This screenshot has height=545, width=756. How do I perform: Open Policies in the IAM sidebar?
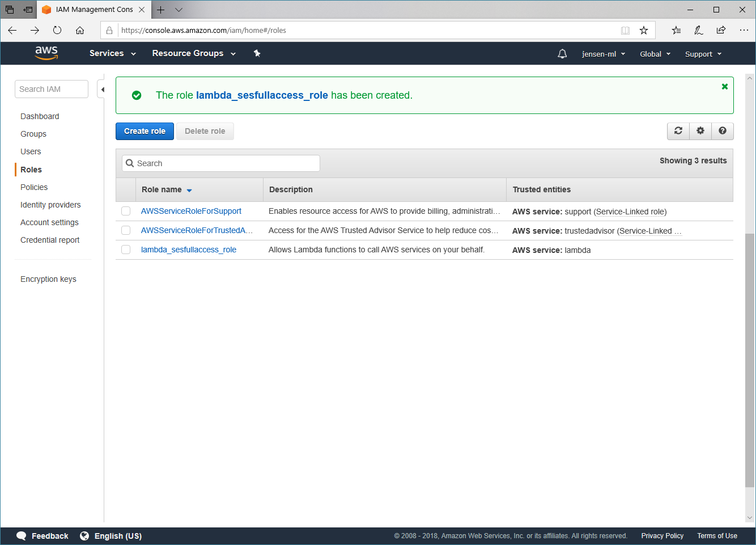(34, 187)
